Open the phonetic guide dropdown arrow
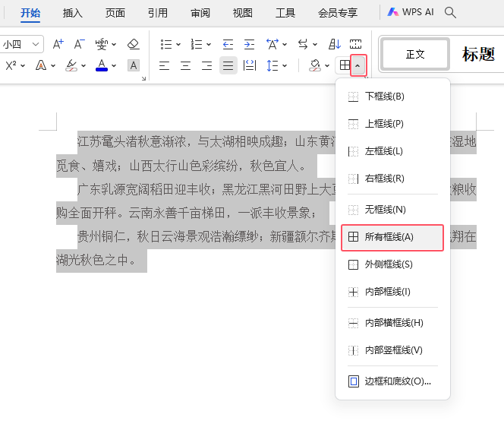The width and height of the screenshot is (504, 427). [x=114, y=44]
